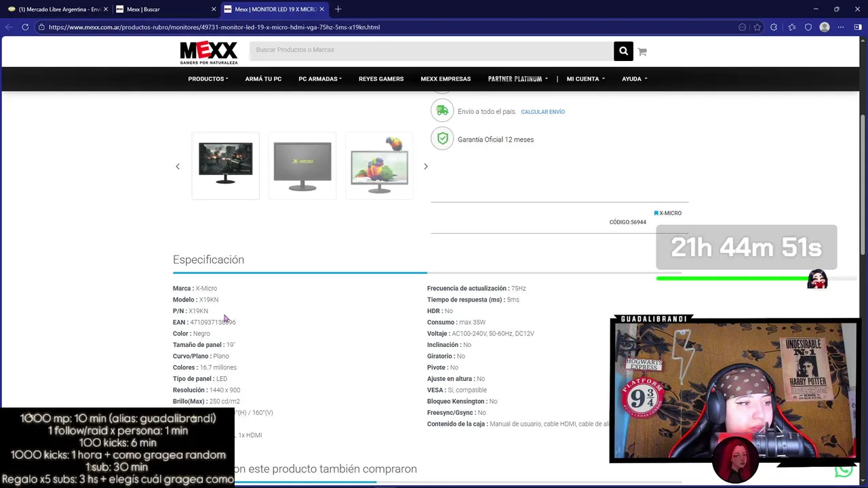The image size is (868, 488).
Task: Click the address bar circled ellipsis icon
Action: [742, 27]
